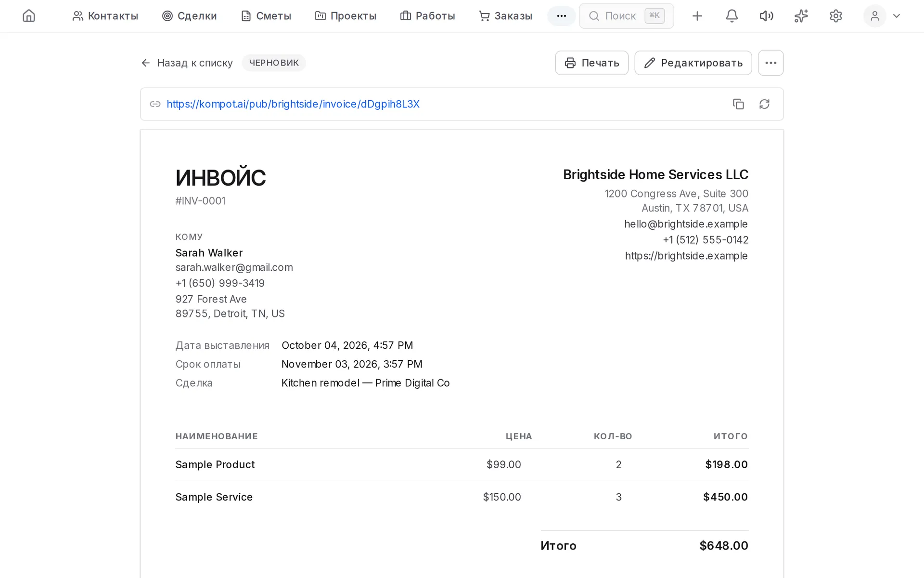This screenshot has height=578, width=924.
Task: Click the customer name Sarah Walker
Action: pyautogui.click(x=209, y=253)
